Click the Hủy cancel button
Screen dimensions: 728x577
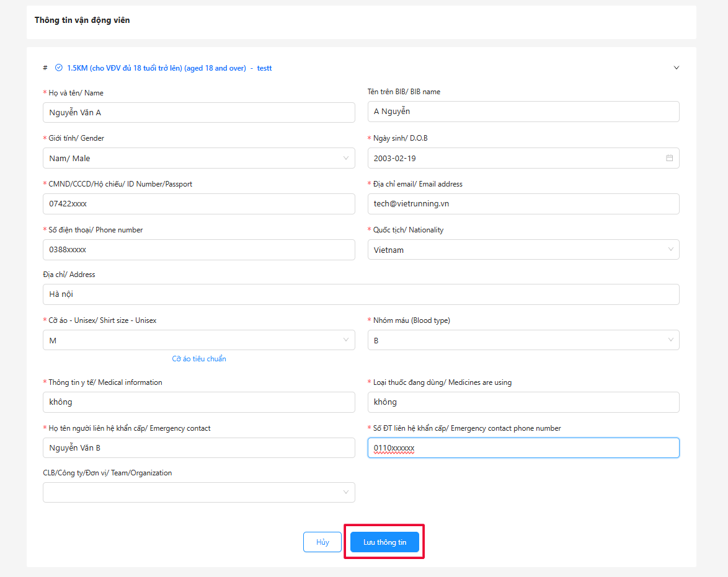click(322, 542)
